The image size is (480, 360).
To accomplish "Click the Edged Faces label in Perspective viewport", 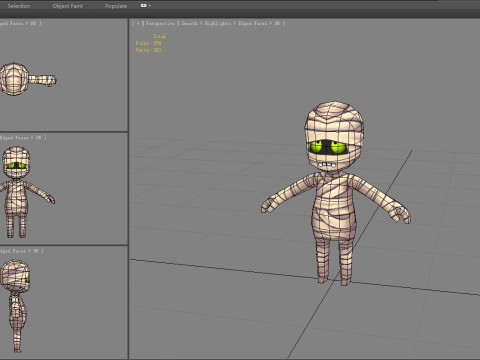I will click(x=253, y=23).
